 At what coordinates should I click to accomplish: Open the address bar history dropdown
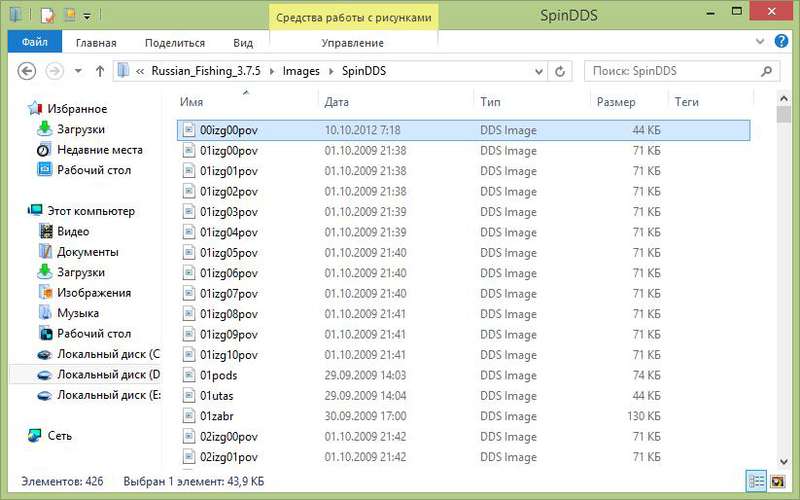[x=539, y=71]
